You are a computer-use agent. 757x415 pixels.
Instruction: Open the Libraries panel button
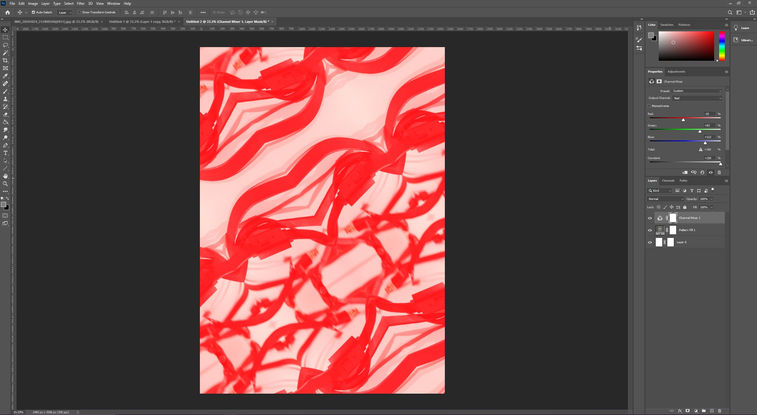[x=743, y=40]
